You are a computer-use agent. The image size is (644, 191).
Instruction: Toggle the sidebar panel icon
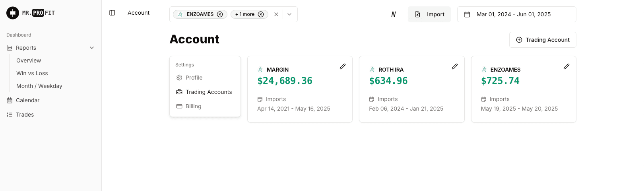[112, 13]
